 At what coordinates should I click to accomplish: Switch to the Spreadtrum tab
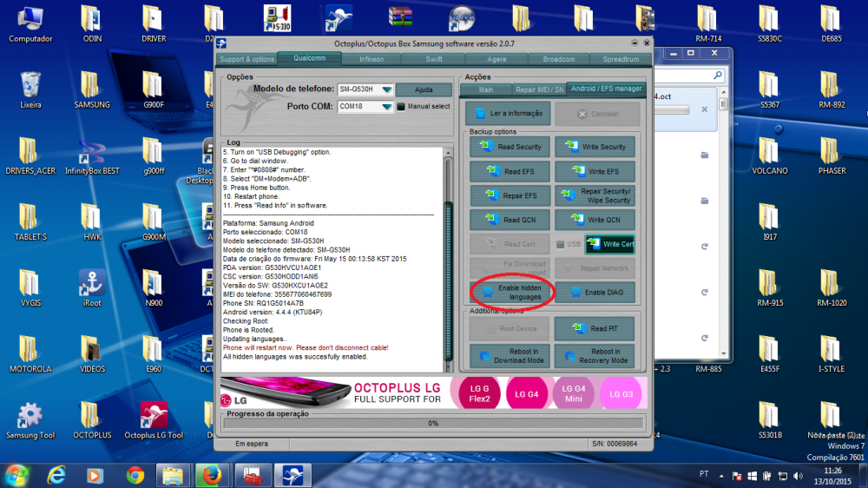(x=621, y=59)
